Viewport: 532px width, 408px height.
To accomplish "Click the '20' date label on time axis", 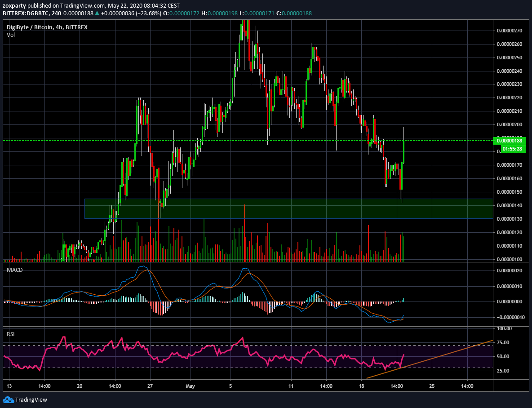I will [x=80, y=386].
